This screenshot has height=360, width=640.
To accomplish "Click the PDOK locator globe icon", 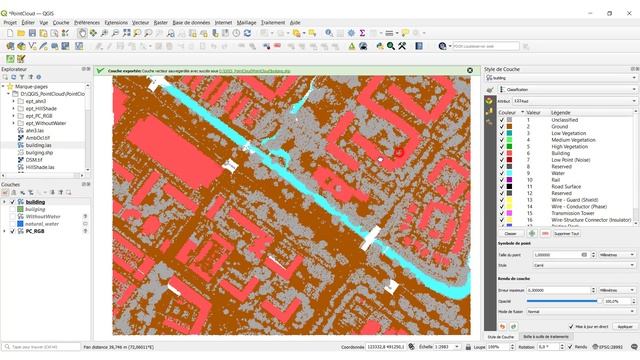I will [x=442, y=46].
